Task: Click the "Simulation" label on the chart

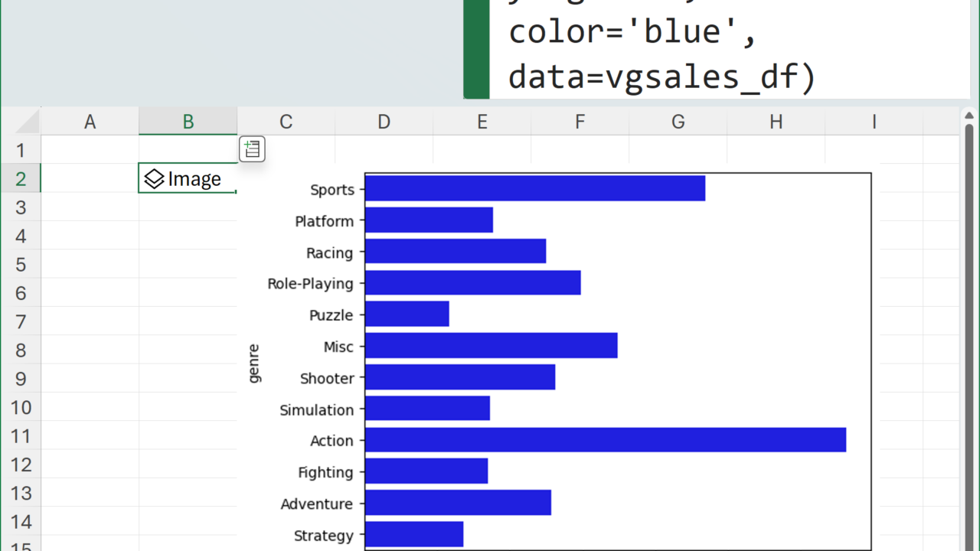Action: (x=317, y=409)
